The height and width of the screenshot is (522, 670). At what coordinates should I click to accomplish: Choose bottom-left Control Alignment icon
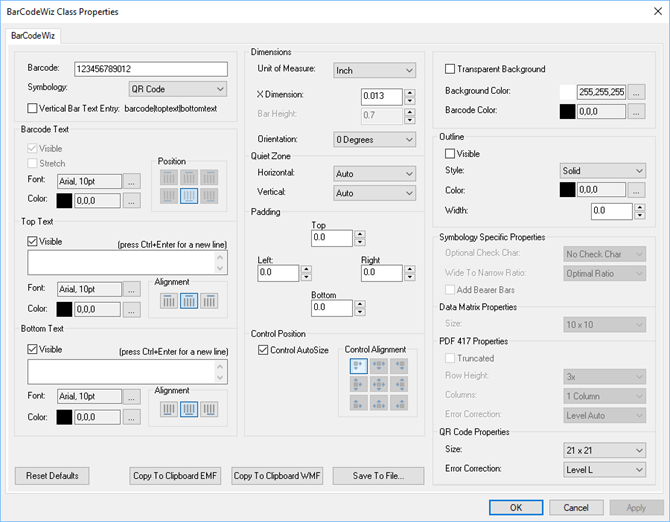pyautogui.click(x=359, y=403)
